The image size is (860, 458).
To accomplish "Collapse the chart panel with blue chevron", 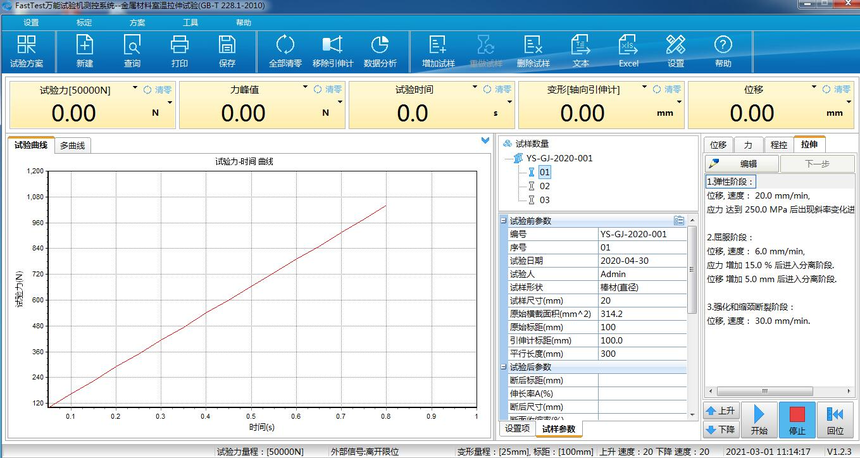I will coord(485,140).
